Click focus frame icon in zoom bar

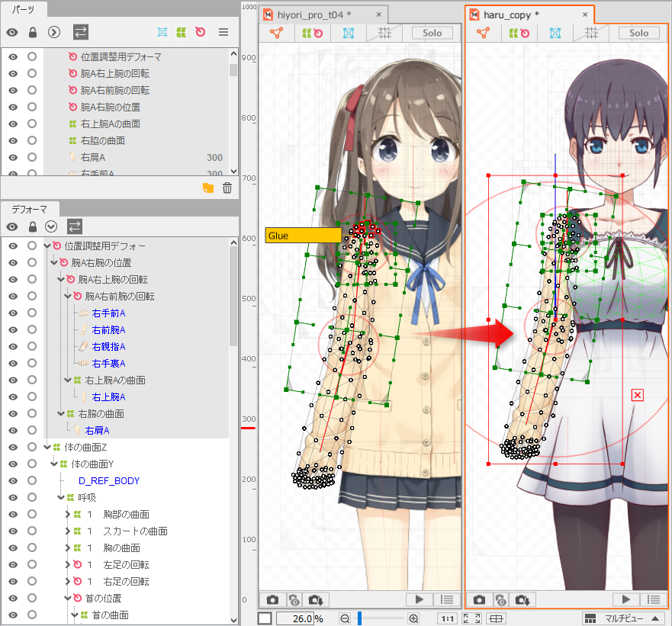497,618
